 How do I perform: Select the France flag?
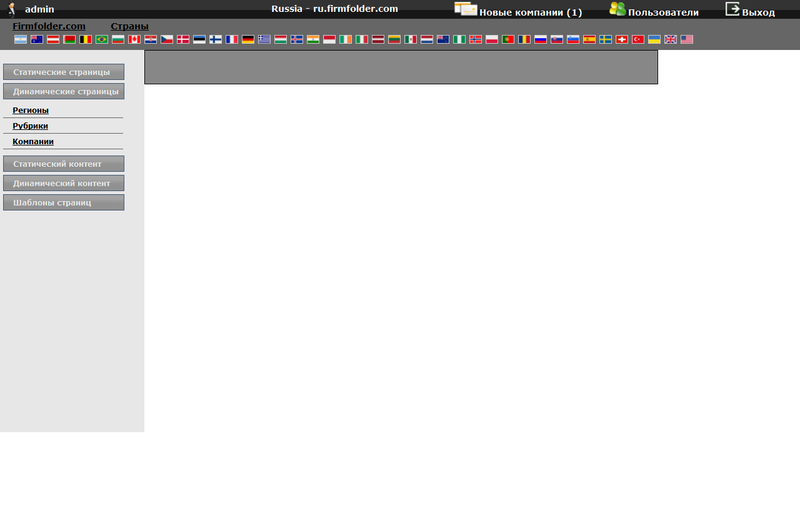(232, 39)
